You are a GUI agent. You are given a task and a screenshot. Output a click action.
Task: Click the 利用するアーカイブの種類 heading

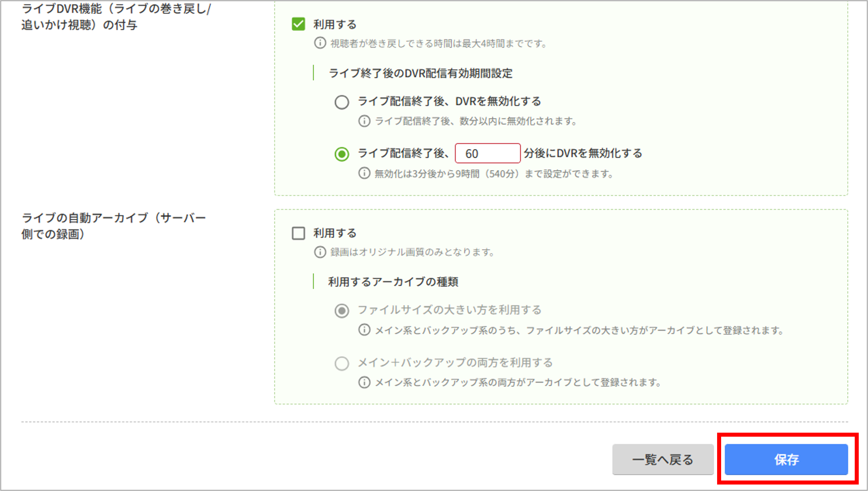click(x=393, y=281)
